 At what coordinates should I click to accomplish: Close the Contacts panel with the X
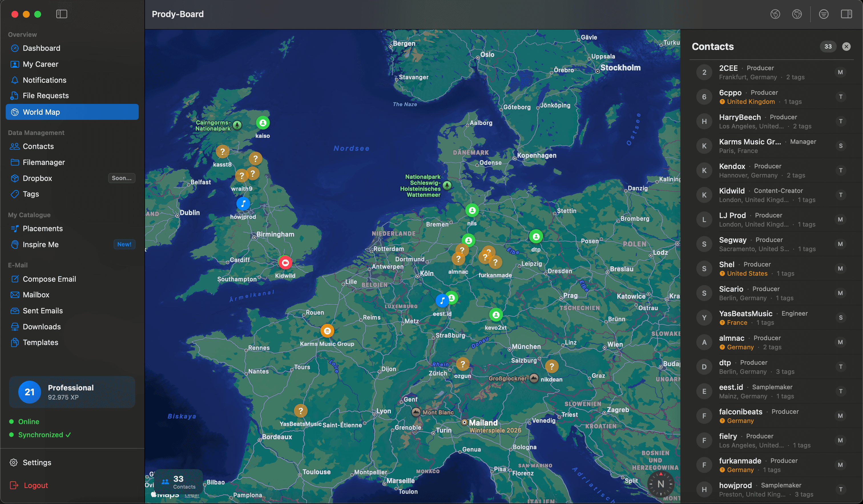tap(846, 47)
